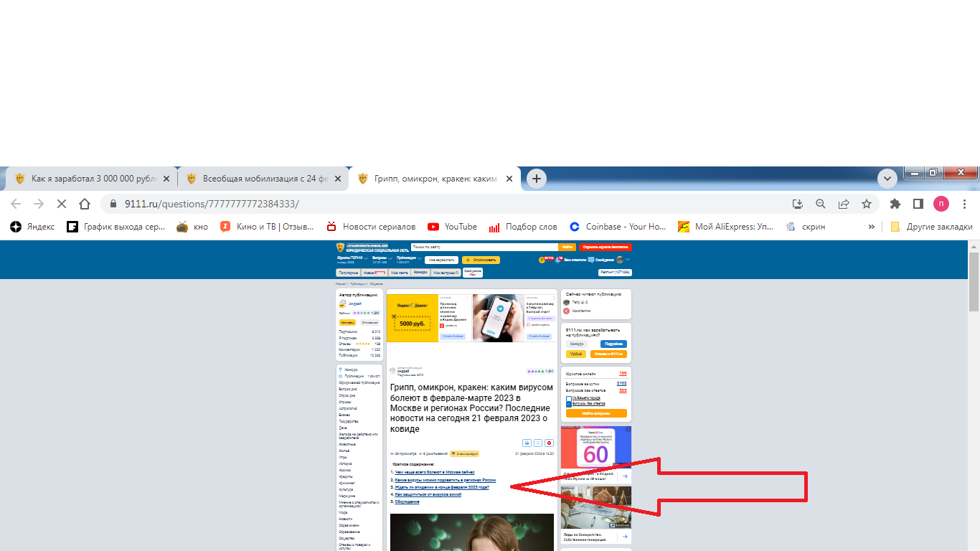
Task: Expand the 'Публикации' header dropdown
Action: [419, 258]
